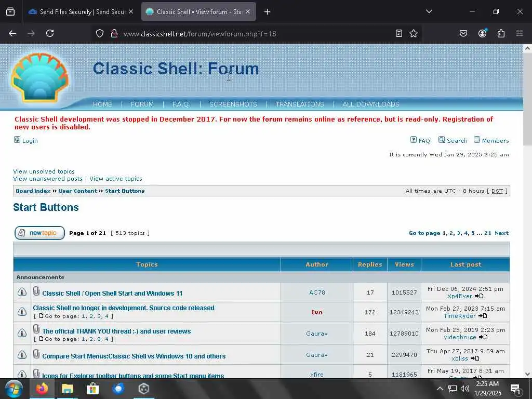532x399 pixels.
Task: Click the site security padlock icon
Action: coord(114,33)
